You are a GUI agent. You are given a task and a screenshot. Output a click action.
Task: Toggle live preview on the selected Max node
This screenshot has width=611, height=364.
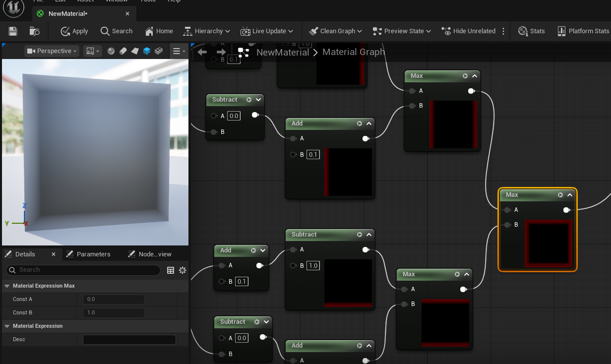(x=560, y=195)
